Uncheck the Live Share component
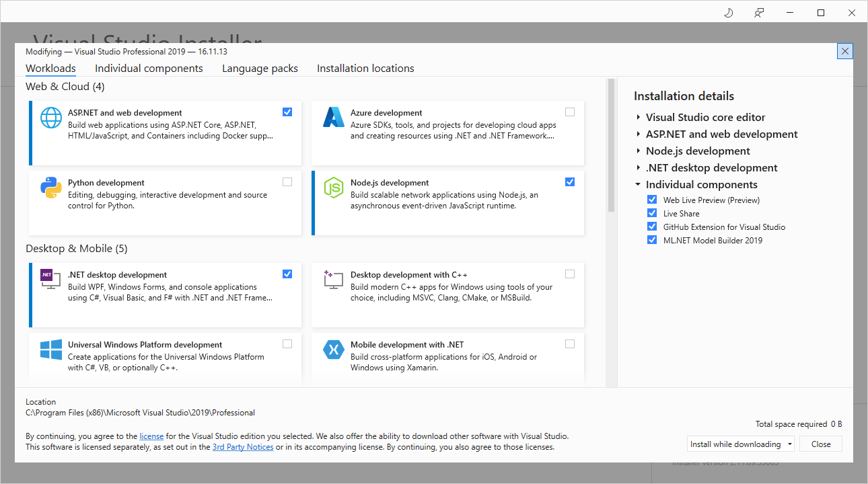 coord(651,213)
